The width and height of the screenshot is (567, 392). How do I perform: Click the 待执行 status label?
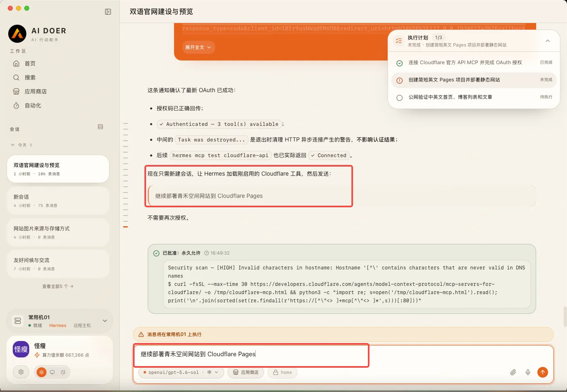(x=546, y=97)
